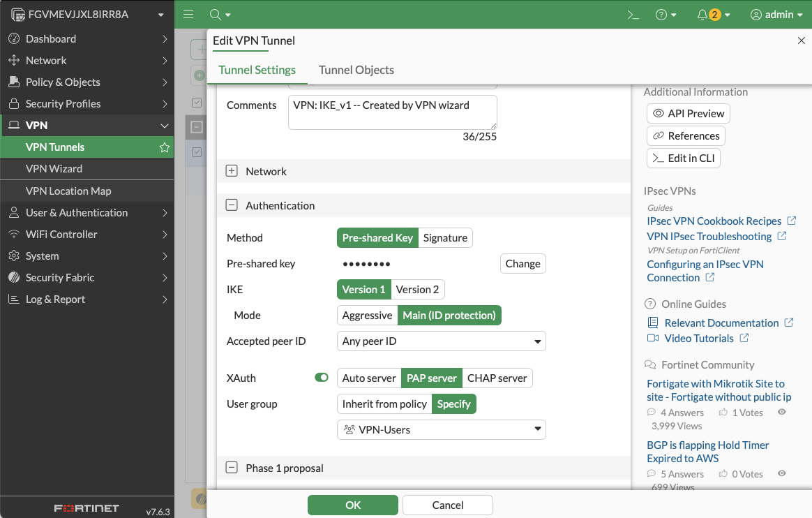The width and height of the screenshot is (812, 518).
Task: Close the Edit VPN Tunnel panel
Action: click(x=801, y=40)
